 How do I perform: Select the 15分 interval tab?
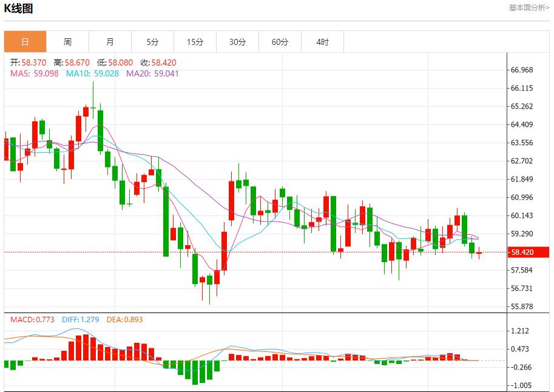pos(195,42)
